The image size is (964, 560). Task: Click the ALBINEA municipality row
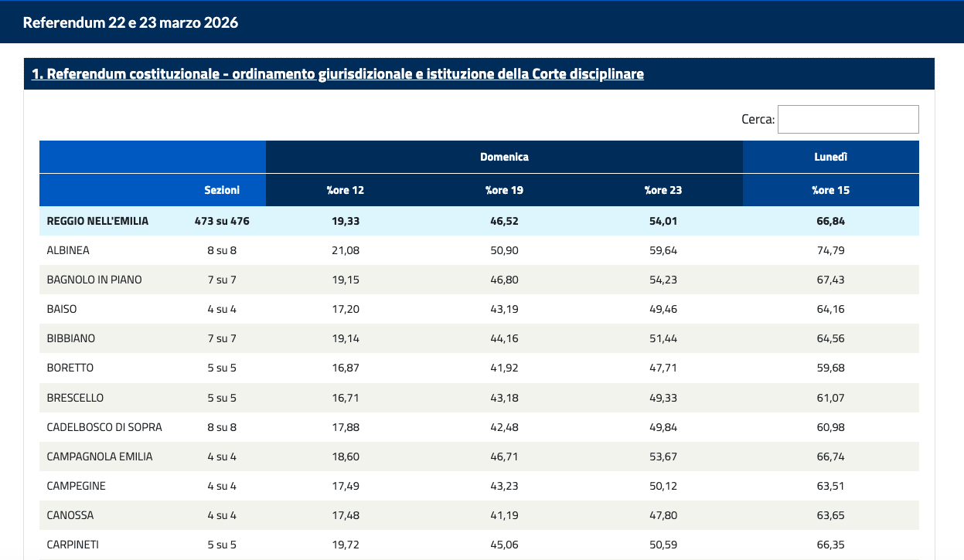69,250
